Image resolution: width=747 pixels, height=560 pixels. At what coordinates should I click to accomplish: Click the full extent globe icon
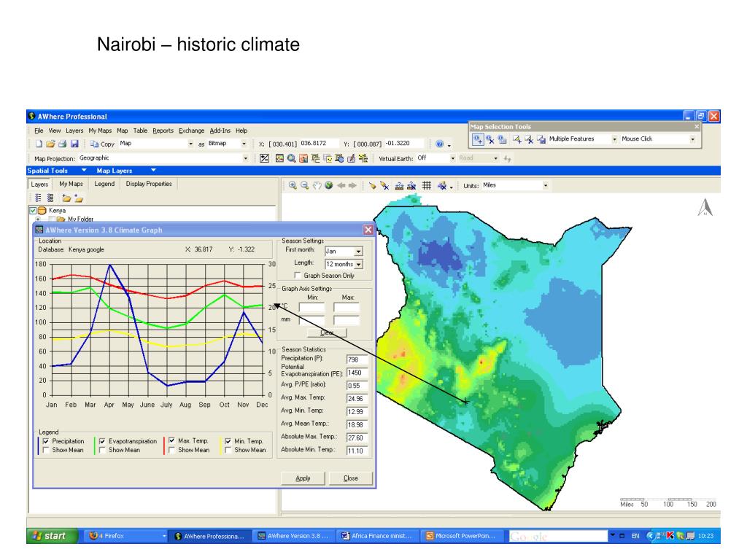(329, 186)
